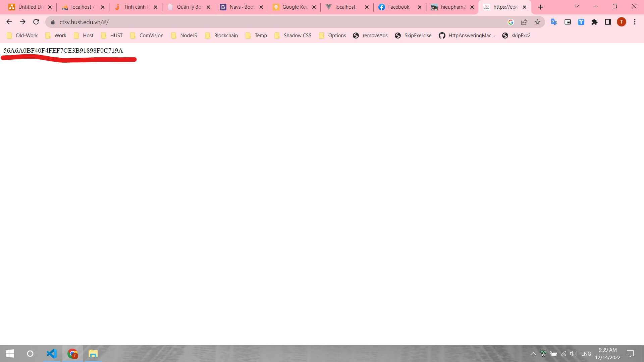Click the Google Translate extension icon
644x362 pixels.
coord(554,22)
